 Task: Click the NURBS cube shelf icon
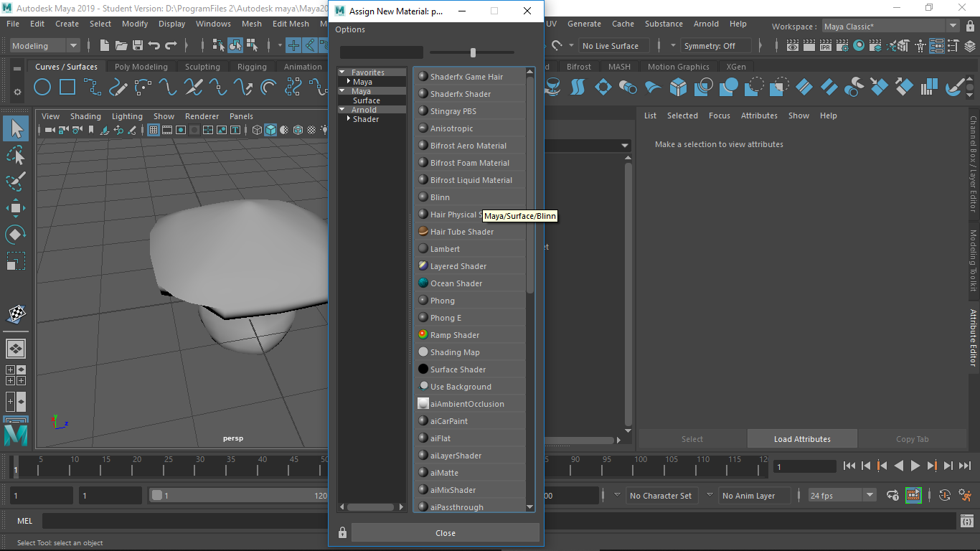(x=678, y=88)
